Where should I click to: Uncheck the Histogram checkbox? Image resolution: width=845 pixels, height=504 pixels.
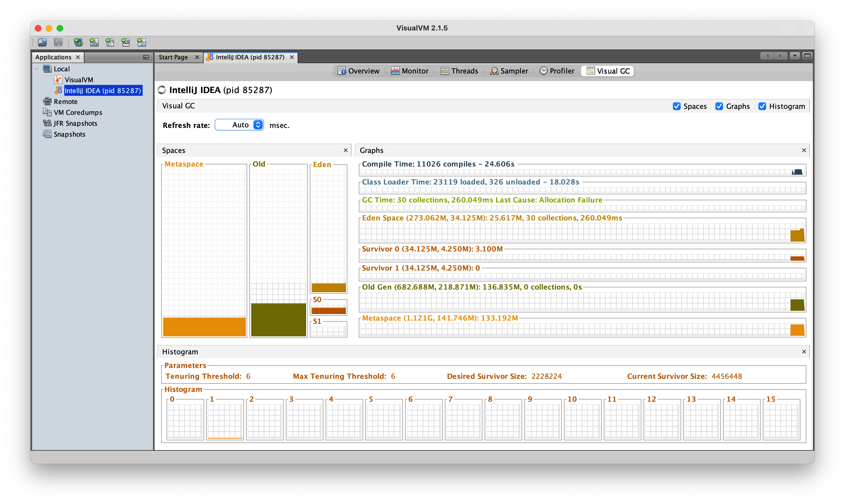tap(762, 106)
